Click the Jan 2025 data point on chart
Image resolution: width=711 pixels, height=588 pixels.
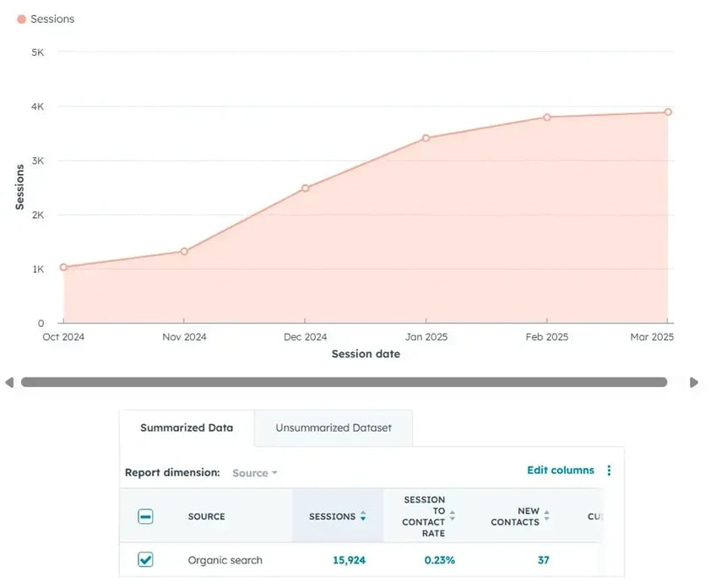tap(426, 138)
